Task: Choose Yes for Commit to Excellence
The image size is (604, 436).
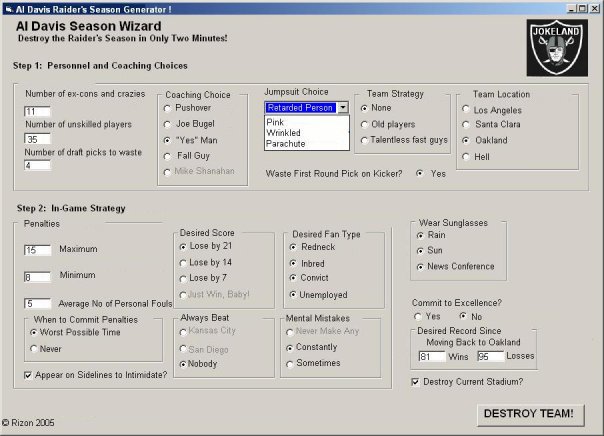Action: click(418, 317)
